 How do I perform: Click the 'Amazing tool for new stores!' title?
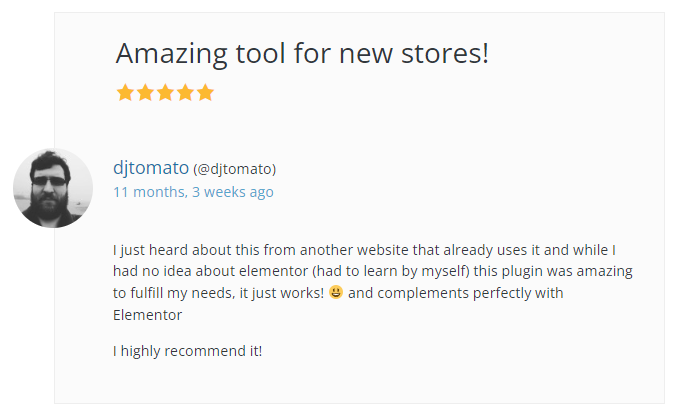(x=302, y=53)
